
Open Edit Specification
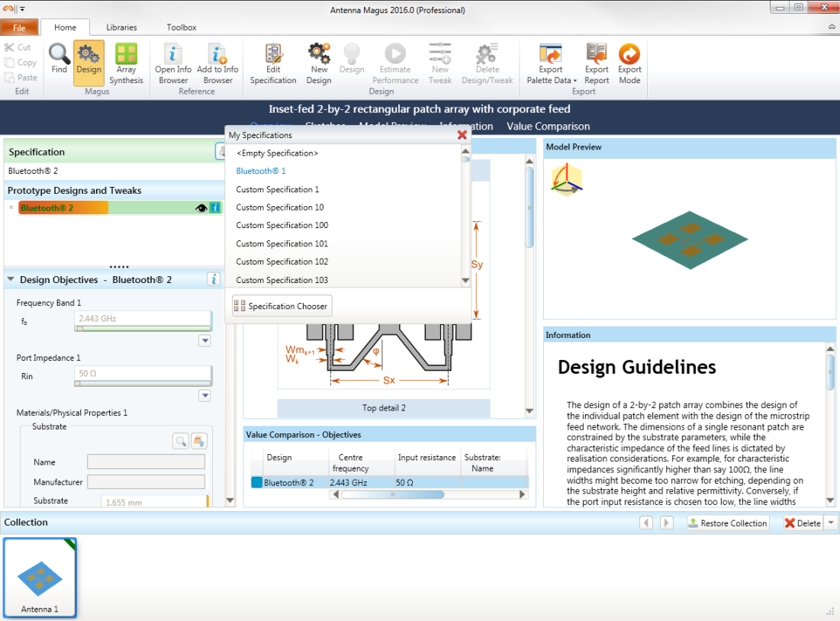pyautogui.click(x=273, y=63)
